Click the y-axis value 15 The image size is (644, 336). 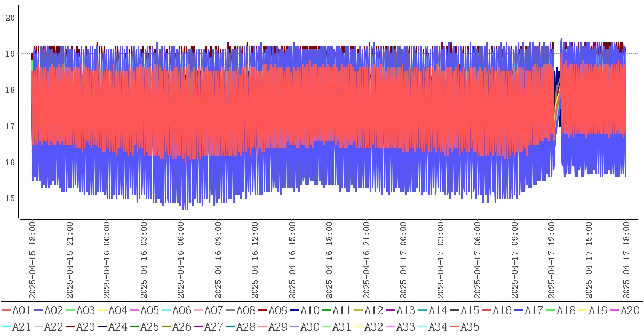tap(10, 198)
